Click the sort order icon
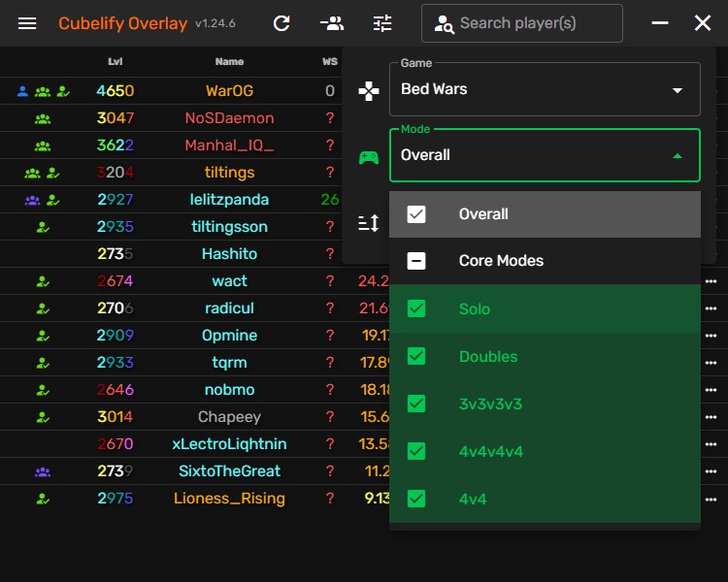This screenshot has height=582, width=728. pyautogui.click(x=369, y=224)
